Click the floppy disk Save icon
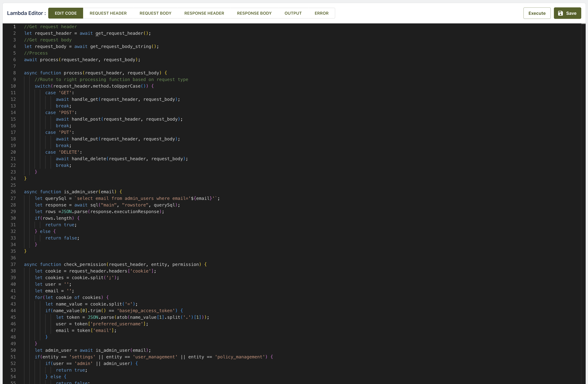This screenshot has height=384, width=588. pos(560,13)
